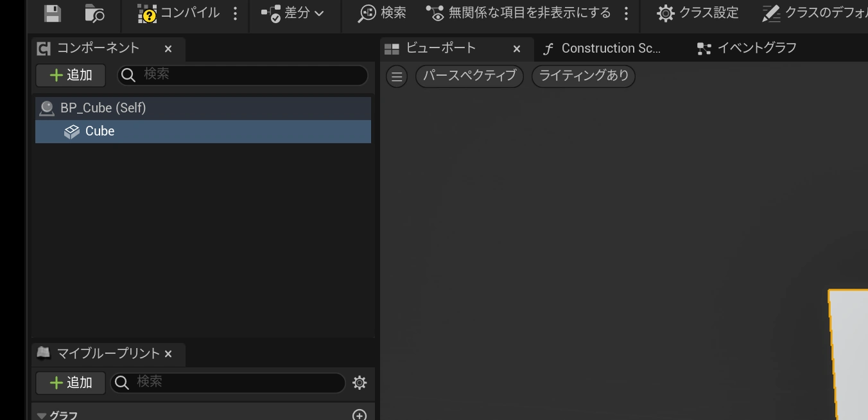Open compile options three-dot menu
Screen dimensions: 868x420
tap(236, 13)
